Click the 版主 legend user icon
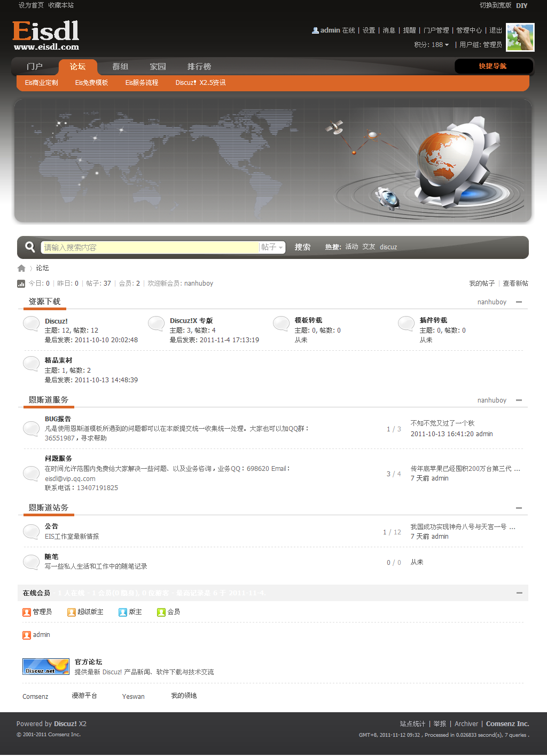This screenshot has width=547, height=756. 123,612
